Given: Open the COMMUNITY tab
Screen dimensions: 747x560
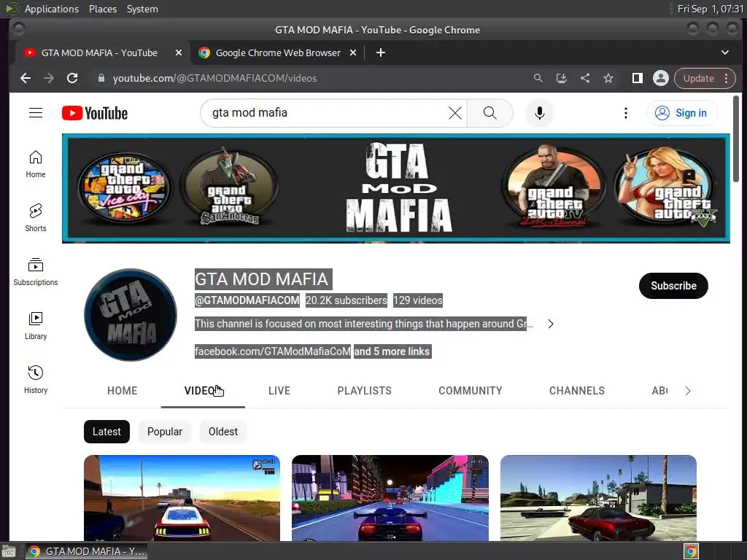Looking at the screenshot, I should coord(471,391).
